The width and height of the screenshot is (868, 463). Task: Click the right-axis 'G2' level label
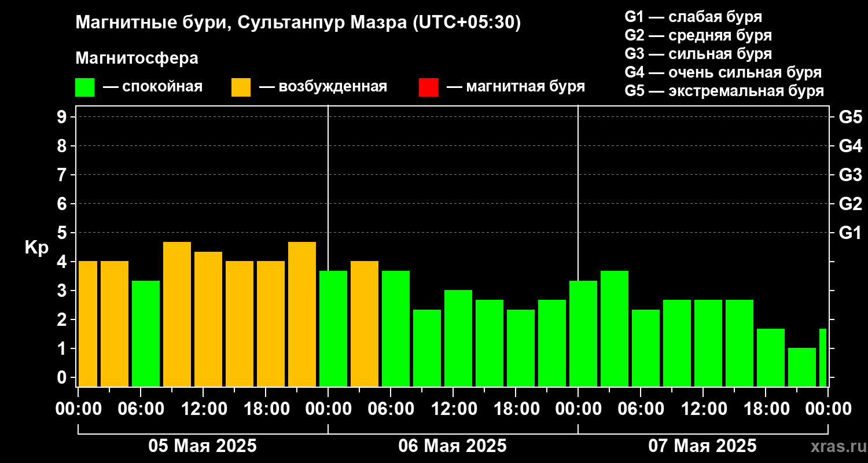[x=850, y=204]
